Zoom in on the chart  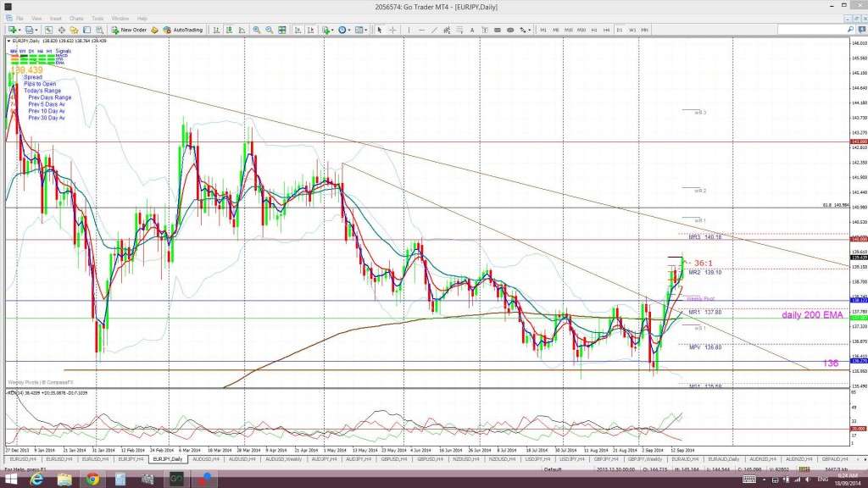pos(256,30)
